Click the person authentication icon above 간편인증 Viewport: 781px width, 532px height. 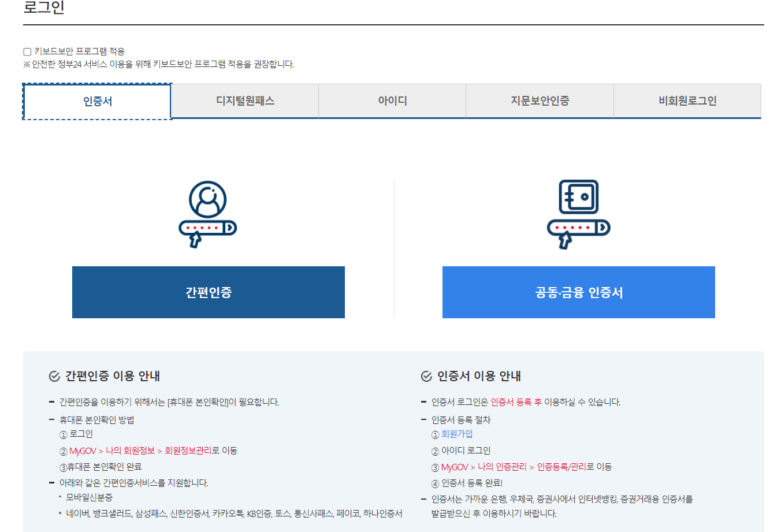tap(208, 213)
